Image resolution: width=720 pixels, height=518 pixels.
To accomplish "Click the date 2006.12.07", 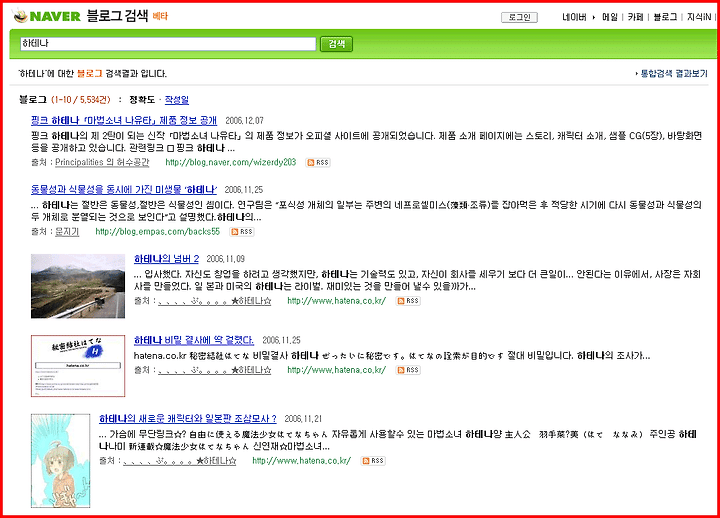I will (x=244, y=121).
